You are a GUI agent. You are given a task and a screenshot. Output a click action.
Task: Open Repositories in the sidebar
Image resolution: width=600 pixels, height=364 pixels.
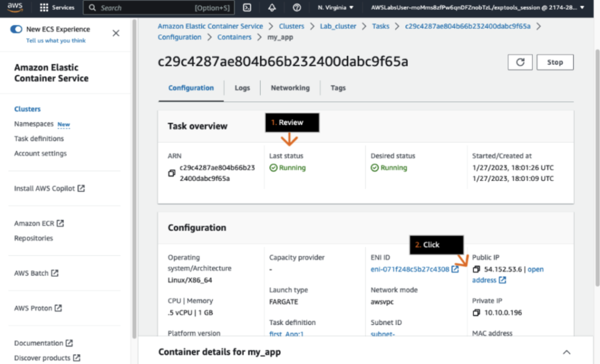tap(33, 238)
